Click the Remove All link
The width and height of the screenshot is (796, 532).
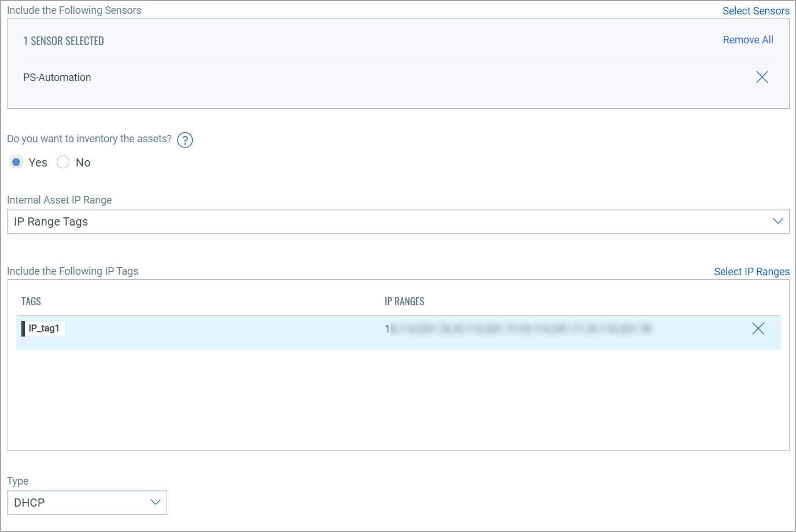point(748,39)
